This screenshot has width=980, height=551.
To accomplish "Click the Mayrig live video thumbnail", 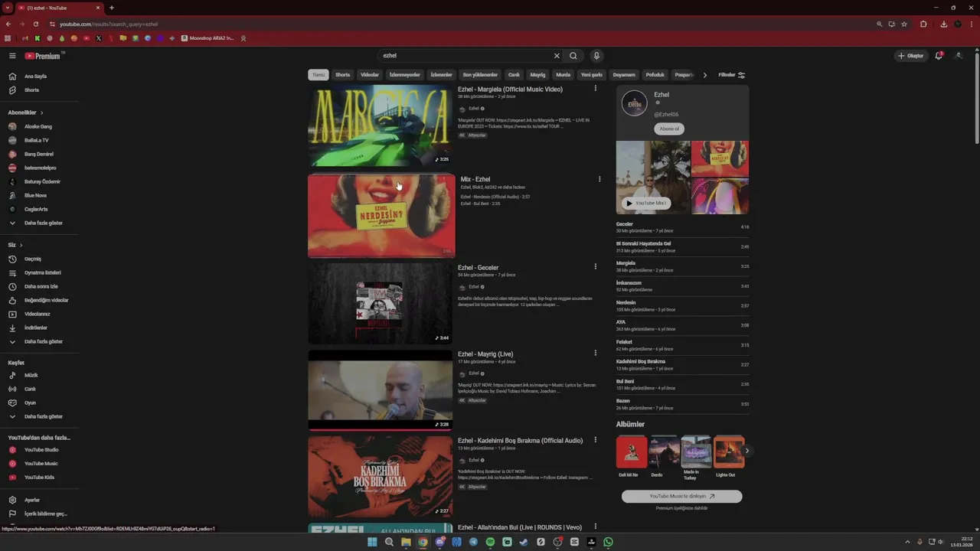I will (x=381, y=390).
